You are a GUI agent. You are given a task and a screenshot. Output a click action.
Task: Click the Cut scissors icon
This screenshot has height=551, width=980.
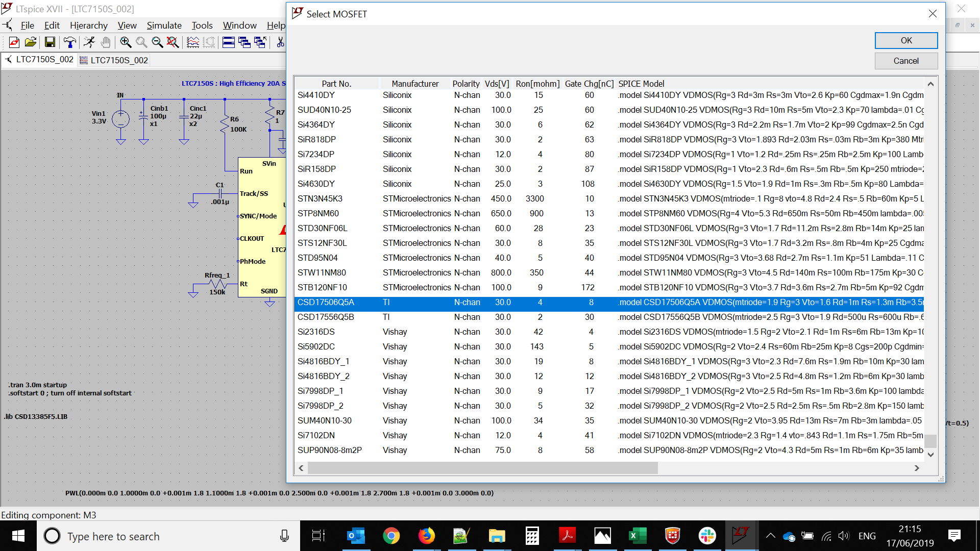[x=280, y=42]
